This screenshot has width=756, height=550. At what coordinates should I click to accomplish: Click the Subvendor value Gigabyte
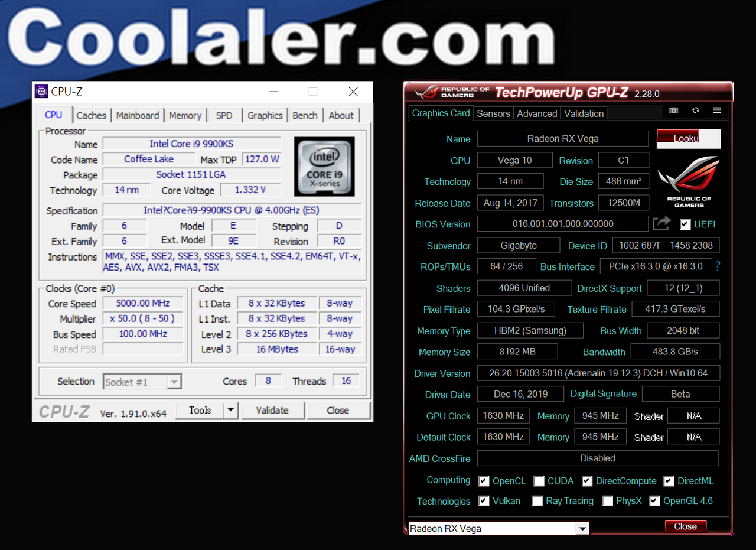pyautogui.click(x=519, y=245)
